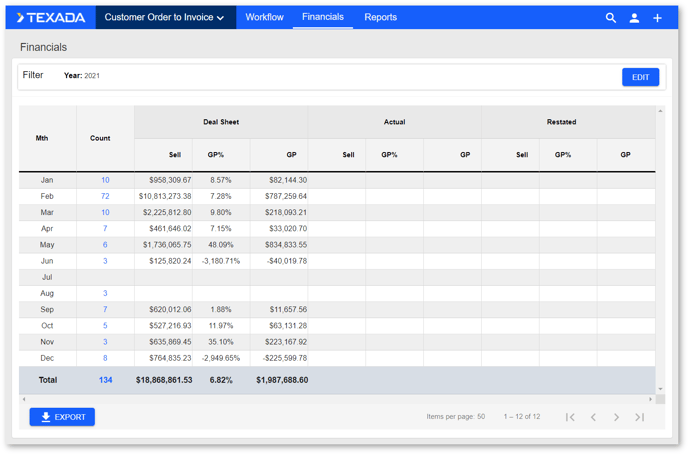Image resolution: width=688 pixels, height=454 pixels.
Task: Go to first page of results
Action: pyautogui.click(x=570, y=417)
